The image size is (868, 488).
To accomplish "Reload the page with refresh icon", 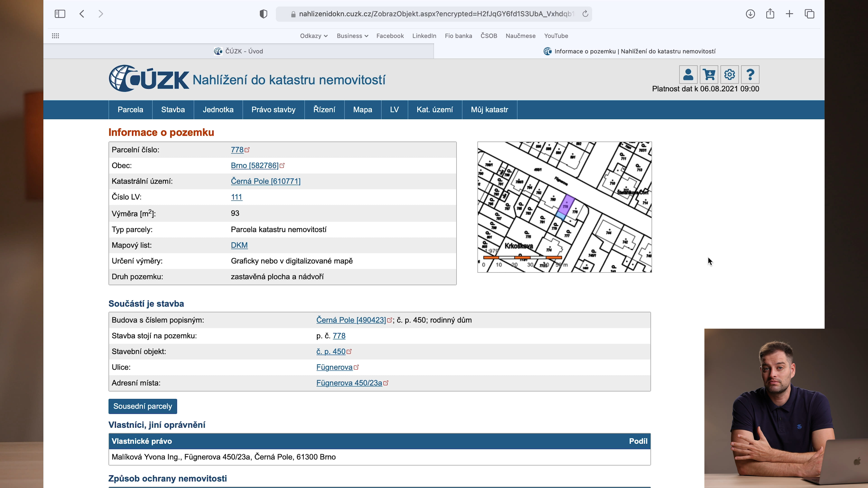I will (585, 14).
